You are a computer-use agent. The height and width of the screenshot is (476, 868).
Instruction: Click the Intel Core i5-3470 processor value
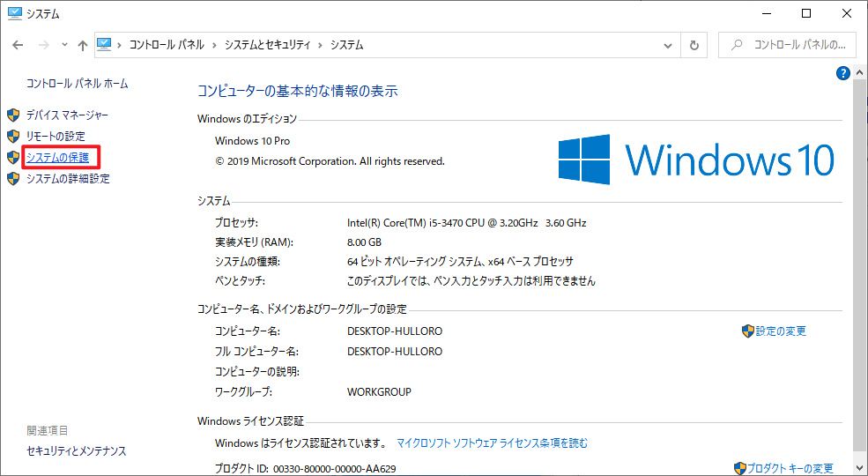point(467,222)
